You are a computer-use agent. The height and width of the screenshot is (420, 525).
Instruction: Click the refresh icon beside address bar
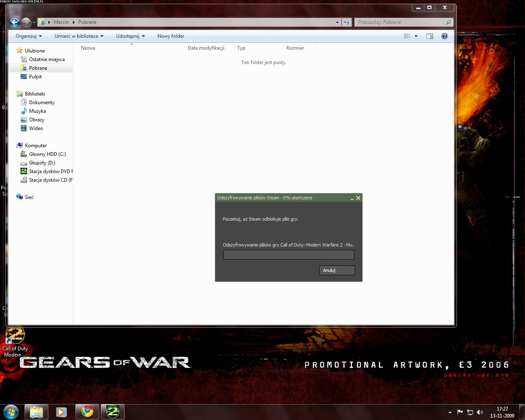pos(347,22)
